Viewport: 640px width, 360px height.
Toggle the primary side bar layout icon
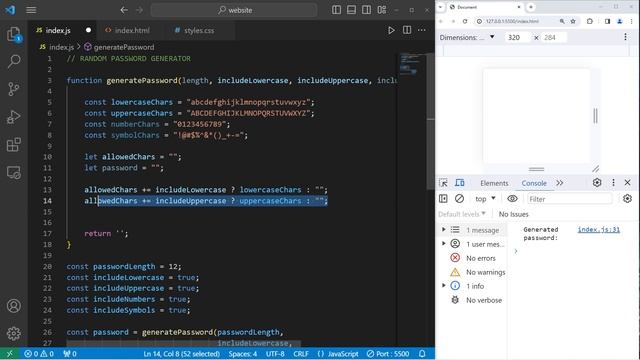click(x=336, y=10)
